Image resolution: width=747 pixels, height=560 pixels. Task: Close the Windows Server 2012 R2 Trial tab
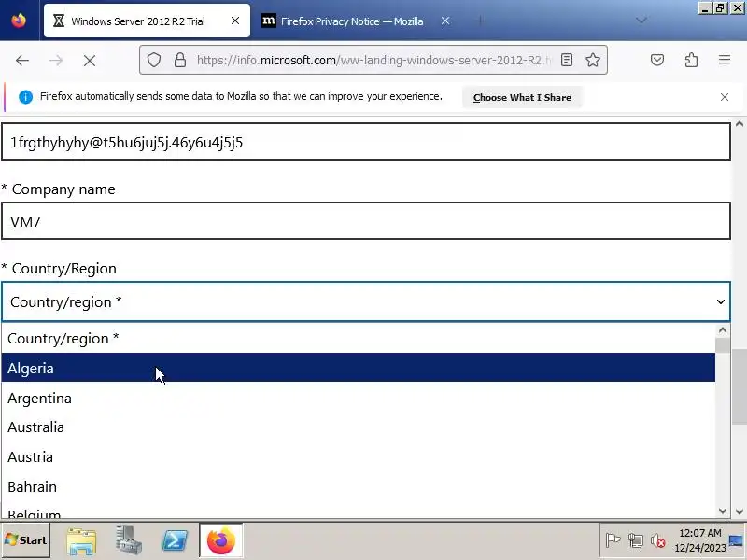(235, 21)
